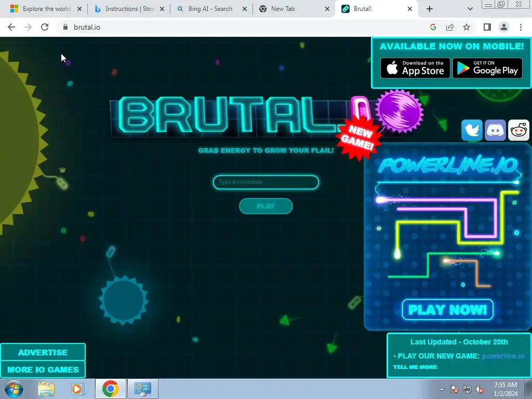Click the Google icon in address bar
The image size is (532, 399).
(433, 27)
